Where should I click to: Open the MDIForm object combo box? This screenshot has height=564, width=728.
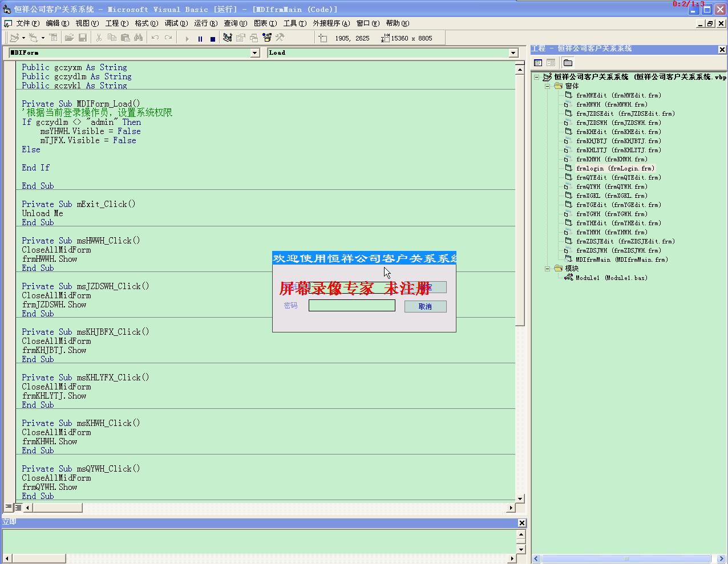coord(255,52)
